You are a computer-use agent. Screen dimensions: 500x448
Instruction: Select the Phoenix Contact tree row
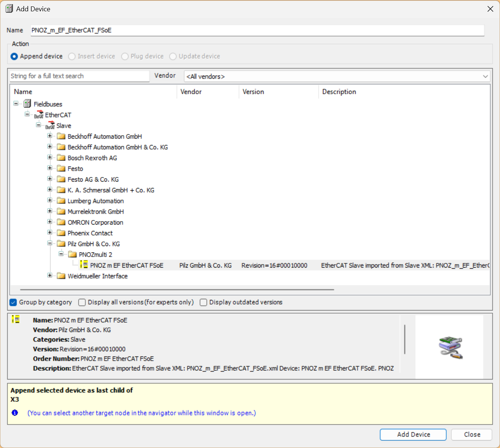coord(90,233)
